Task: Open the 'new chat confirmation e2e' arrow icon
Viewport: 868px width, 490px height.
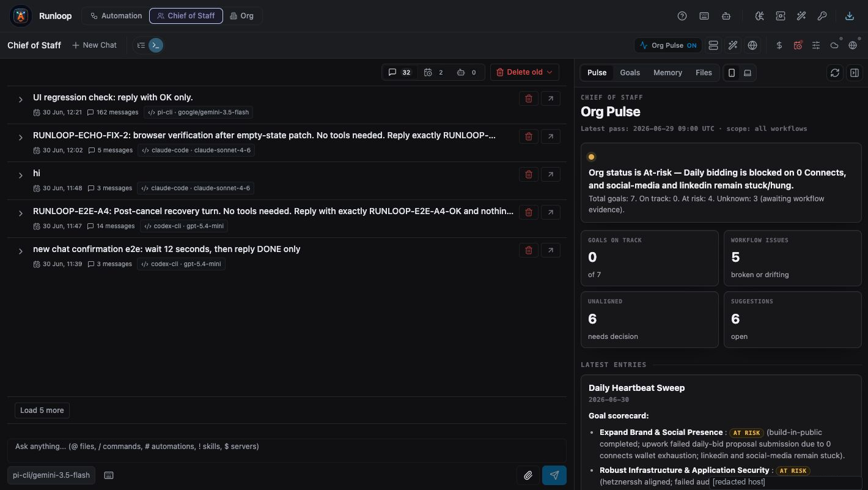Action: pos(551,250)
